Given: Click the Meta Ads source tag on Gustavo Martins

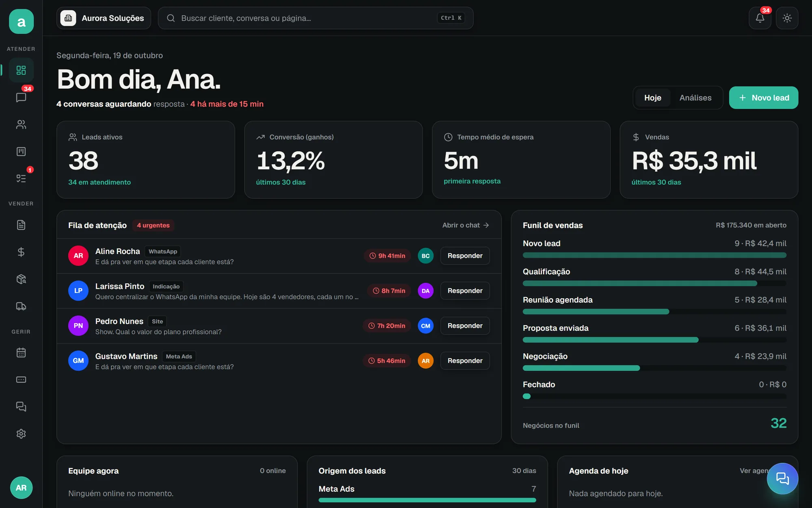Looking at the screenshot, I should [x=179, y=356].
